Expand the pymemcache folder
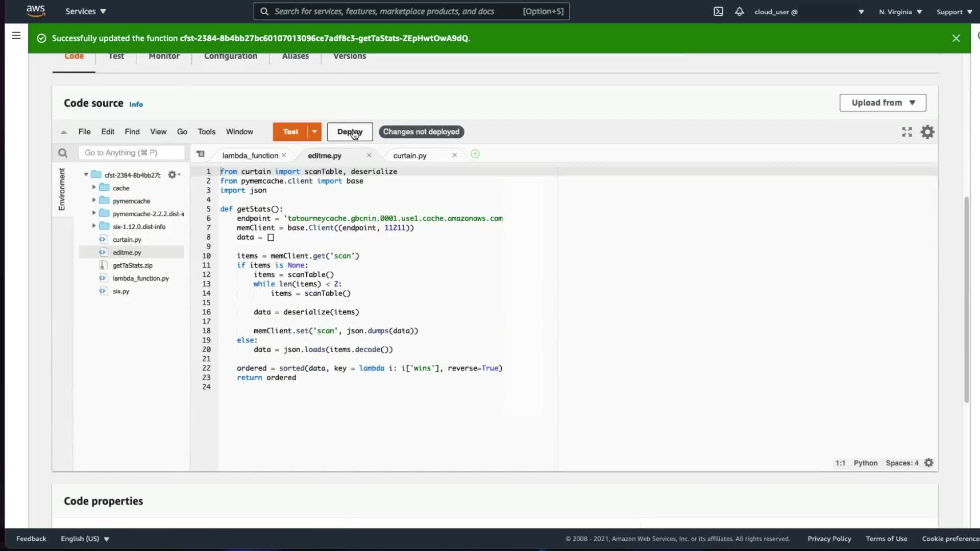Viewport: 980px width, 551px height. click(94, 201)
